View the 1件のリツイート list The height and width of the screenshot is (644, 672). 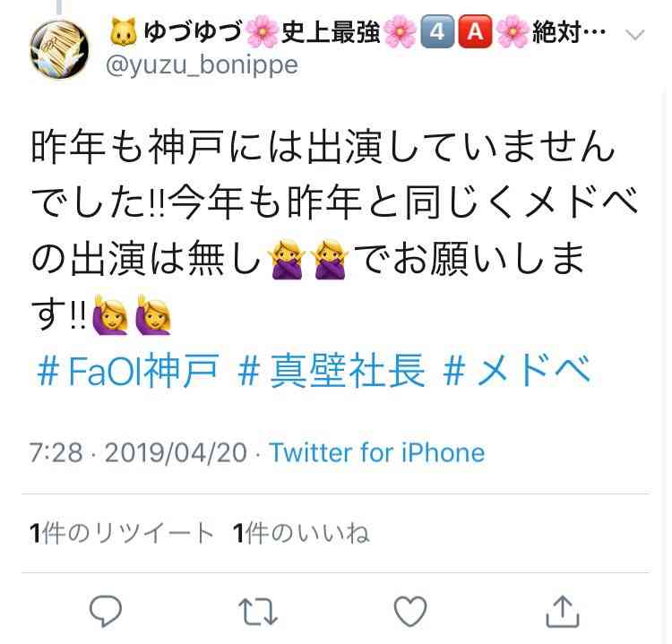(122, 533)
